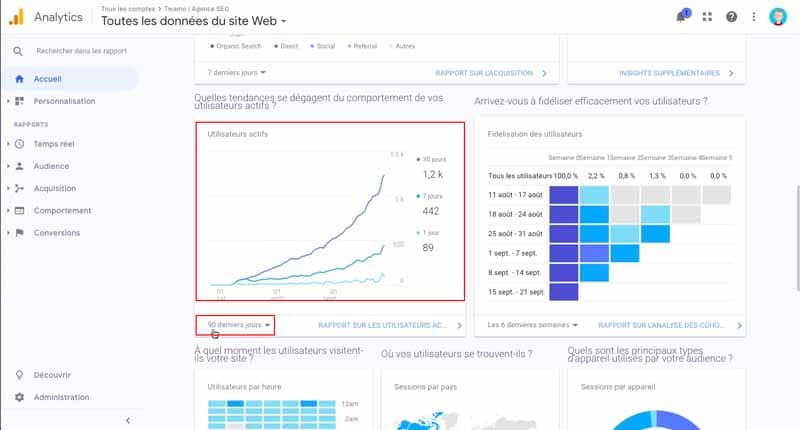Click the Administration gear icon
This screenshot has height=430, width=800.
point(19,397)
